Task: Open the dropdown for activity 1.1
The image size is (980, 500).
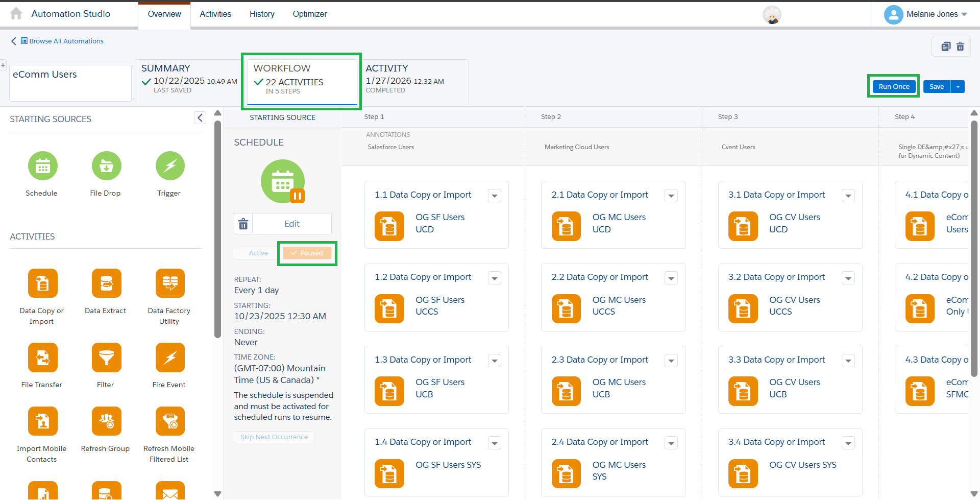Action: pyautogui.click(x=494, y=196)
